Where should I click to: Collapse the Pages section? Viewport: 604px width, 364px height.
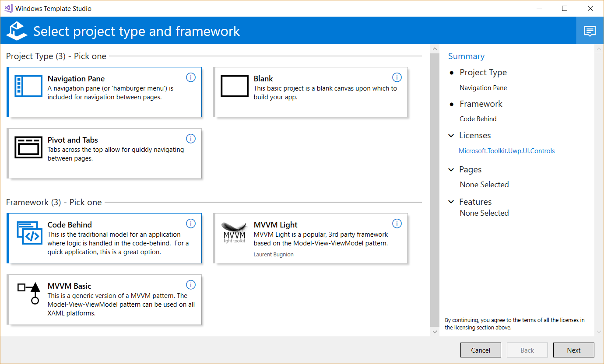pos(451,170)
